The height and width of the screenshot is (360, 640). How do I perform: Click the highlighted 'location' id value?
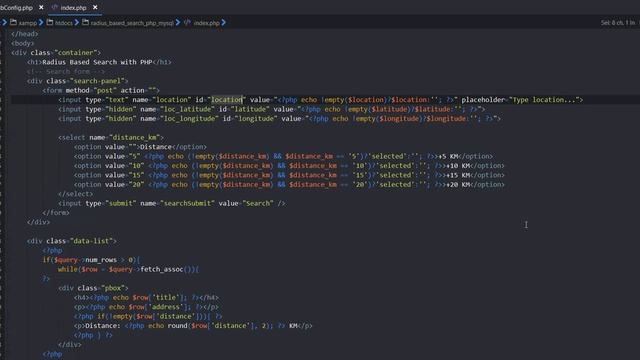click(227, 100)
